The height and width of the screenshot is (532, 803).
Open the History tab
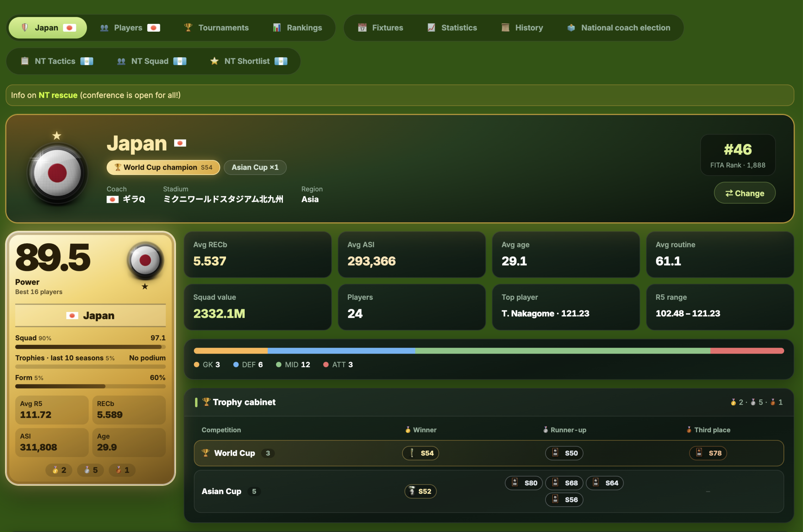[522, 28]
